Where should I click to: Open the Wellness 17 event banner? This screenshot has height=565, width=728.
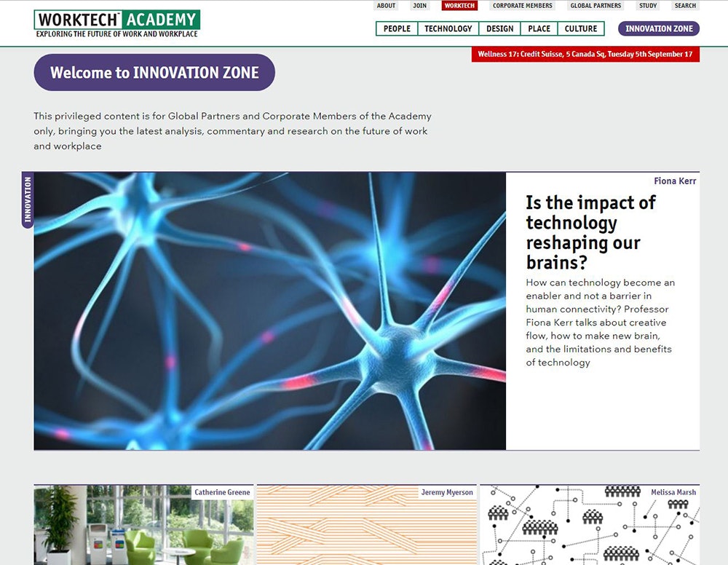pyautogui.click(x=585, y=55)
